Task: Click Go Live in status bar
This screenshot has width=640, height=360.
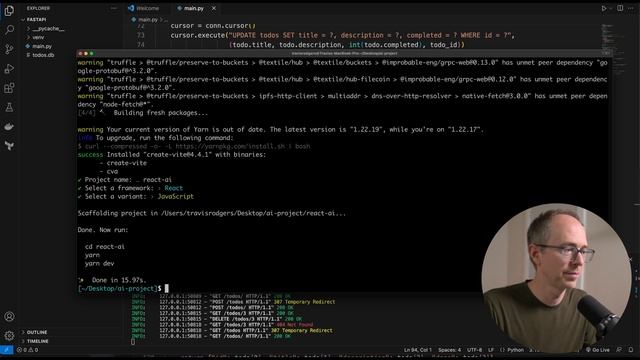Action: click(598, 350)
